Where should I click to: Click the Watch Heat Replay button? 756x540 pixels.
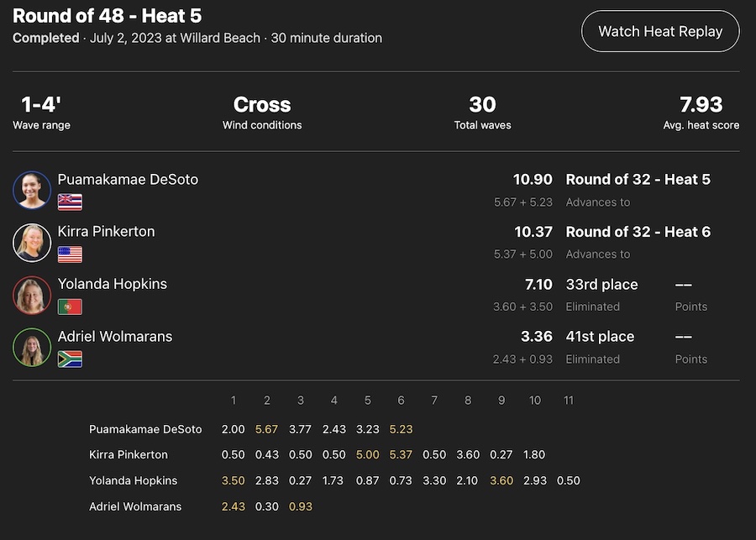(660, 32)
